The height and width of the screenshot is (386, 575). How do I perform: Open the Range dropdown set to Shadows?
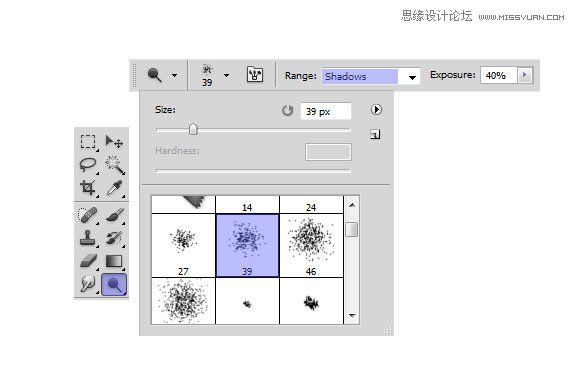pos(371,76)
